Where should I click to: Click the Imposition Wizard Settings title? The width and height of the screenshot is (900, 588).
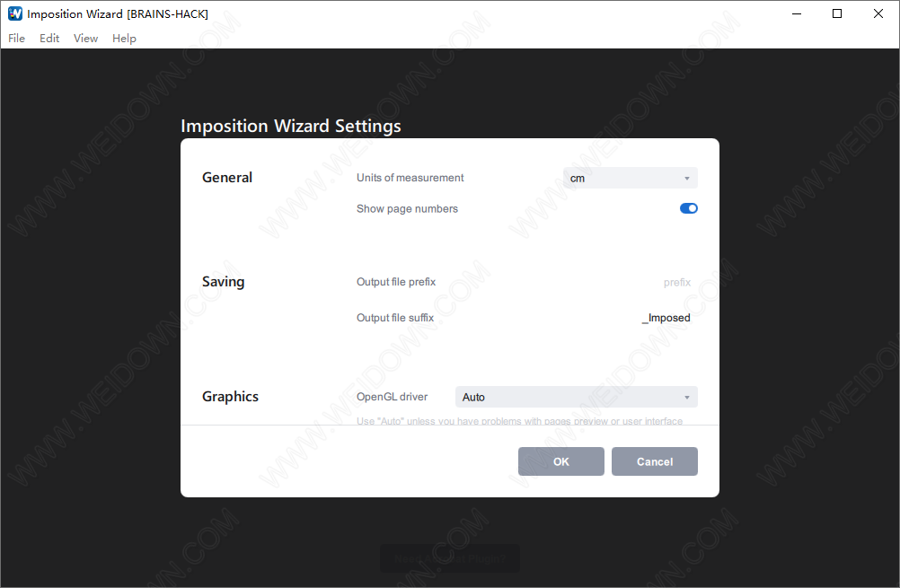(x=290, y=126)
